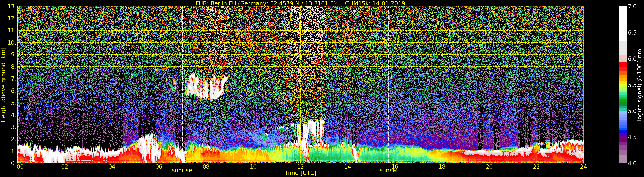
Task: Click the '8.' height axis tick label
Action: 13,67
